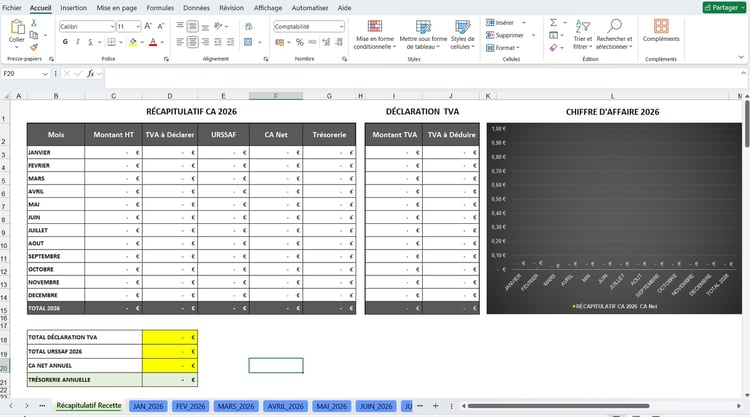Click the text orientation icon
This screenshot has width=750, height=417.
(x=218, y=26)
